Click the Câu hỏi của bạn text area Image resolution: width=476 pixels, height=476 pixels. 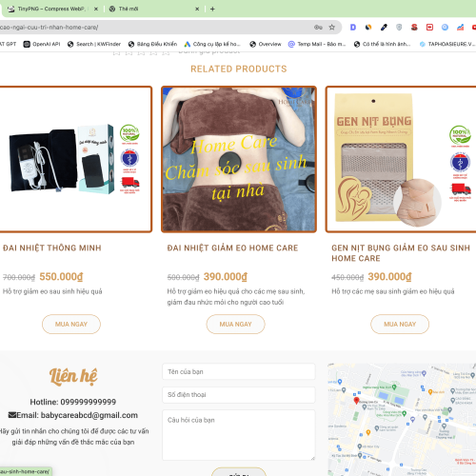[239, 435]
